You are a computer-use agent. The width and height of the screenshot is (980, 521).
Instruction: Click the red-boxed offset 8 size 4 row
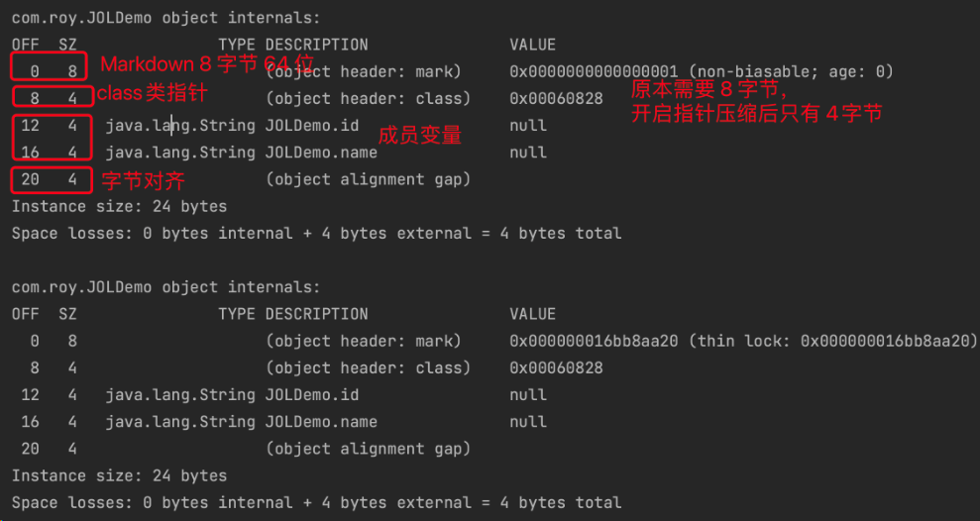coord(51,97)
